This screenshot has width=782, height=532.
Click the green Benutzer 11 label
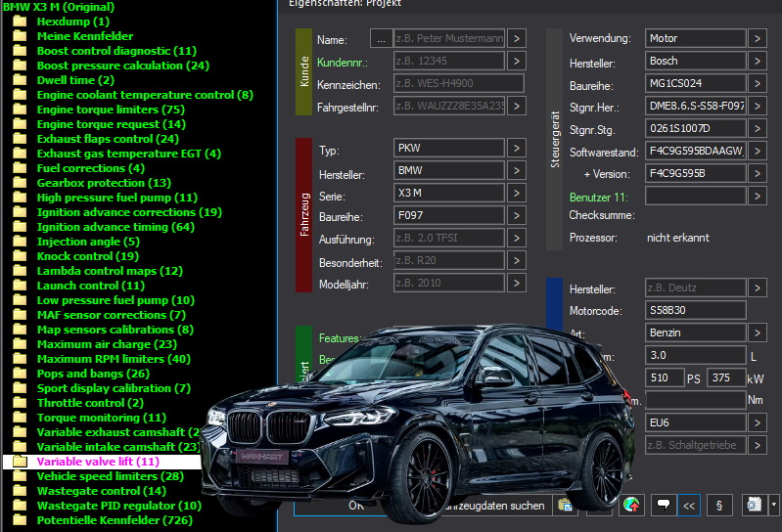598,198
